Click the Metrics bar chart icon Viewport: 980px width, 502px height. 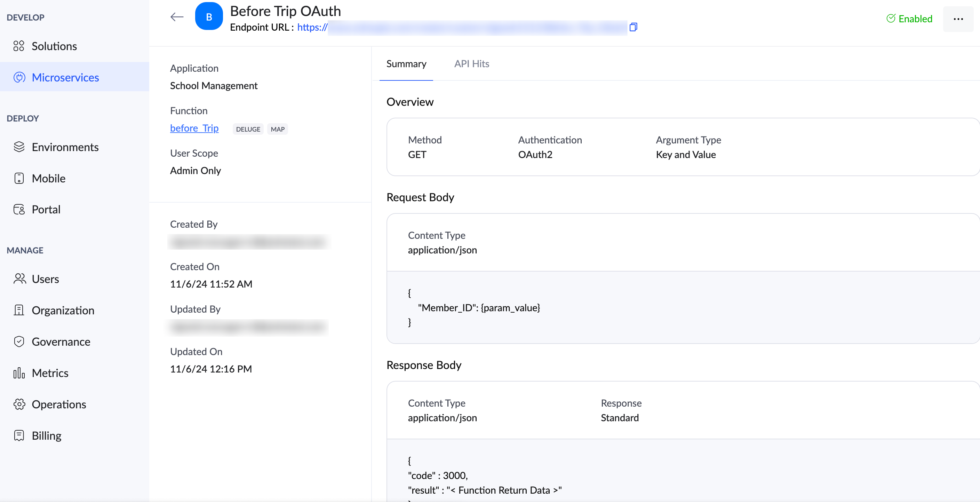click(19, 372)
